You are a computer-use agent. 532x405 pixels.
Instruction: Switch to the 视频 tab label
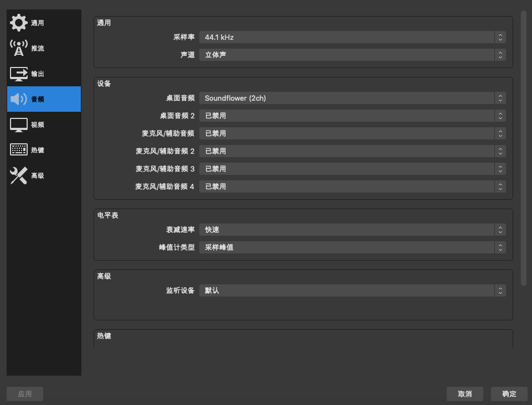[37, 125]
